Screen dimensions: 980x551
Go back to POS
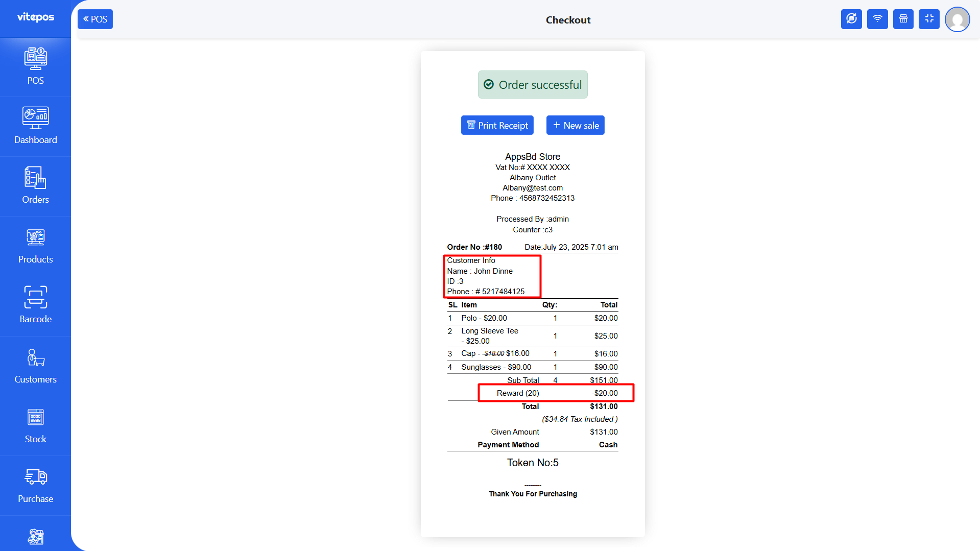(95, 19)
